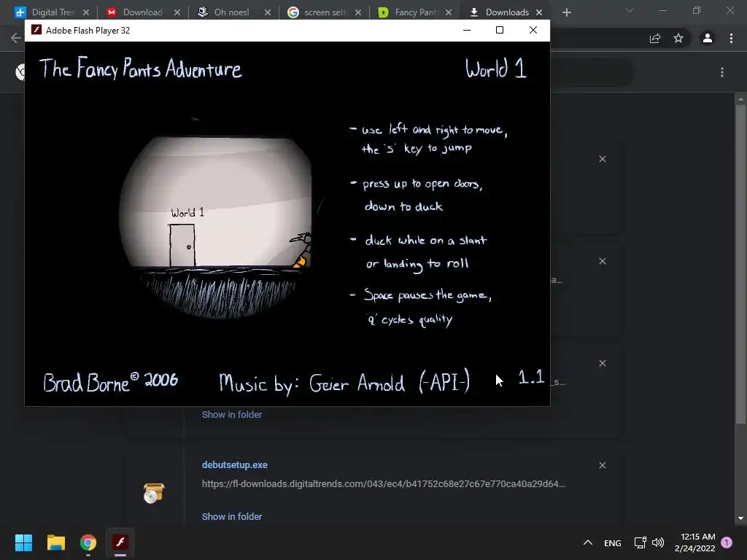Close the Oh noes! tab
747x560 pixels.
point(267,12)
